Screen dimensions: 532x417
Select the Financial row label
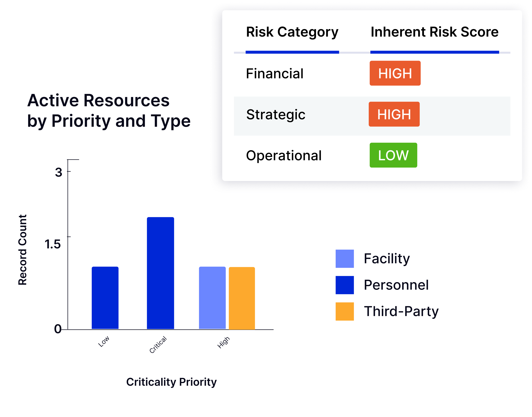pos(274,73)
